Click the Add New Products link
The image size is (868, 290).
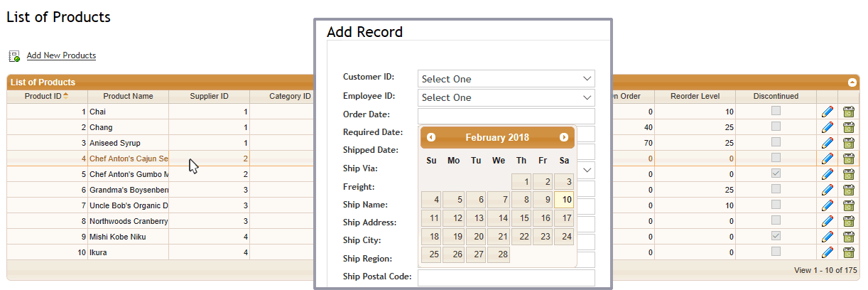(x=61, y=55)
